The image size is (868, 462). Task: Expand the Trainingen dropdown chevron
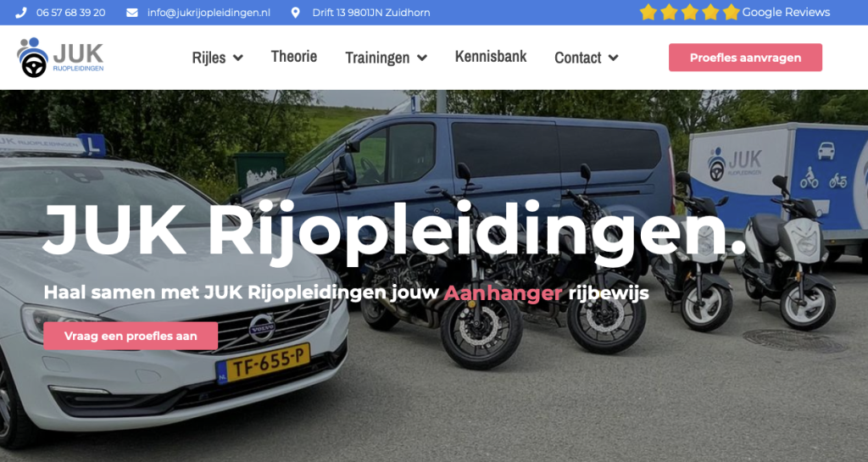pyautogui.click(x=422, y=58)
